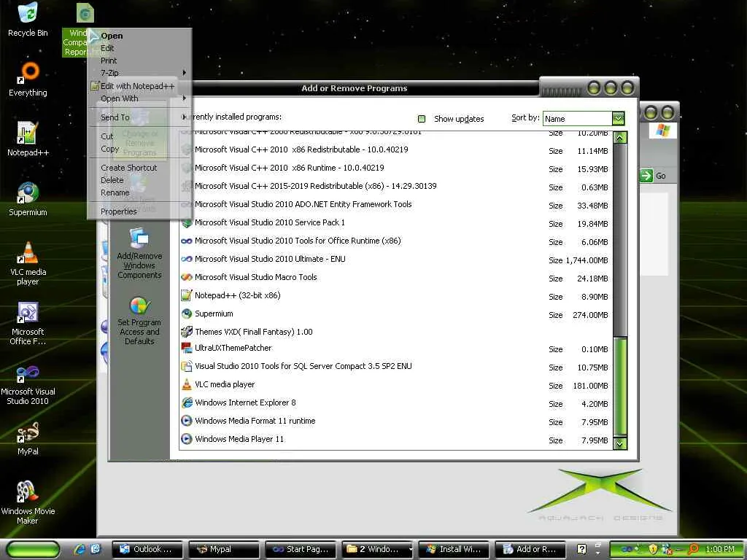This screenshot has width=747, height=560.
Task: Switch to Outlook taskbar button
Action: point(147,549)
